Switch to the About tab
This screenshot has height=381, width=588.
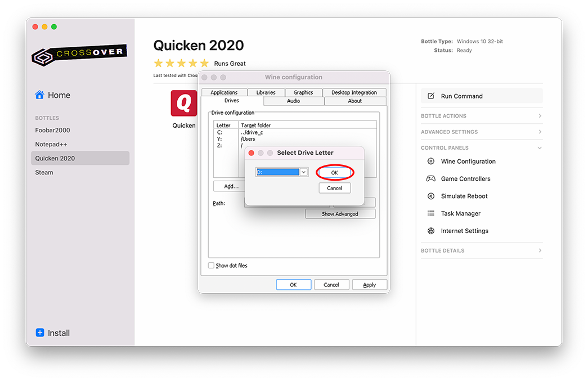click(354, 101)
